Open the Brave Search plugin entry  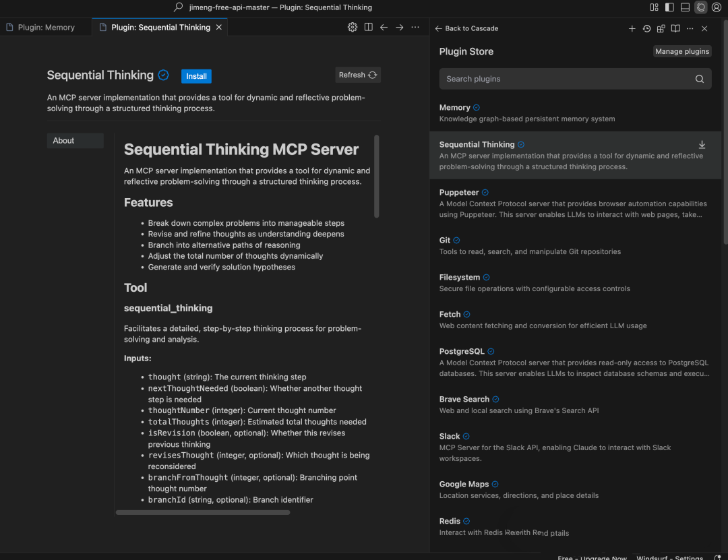click(x=575, y=405)
